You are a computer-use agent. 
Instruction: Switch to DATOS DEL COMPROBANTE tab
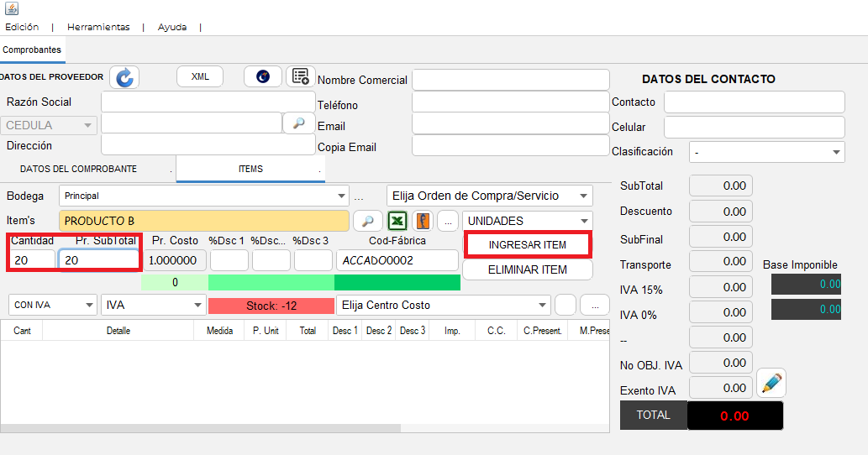(x=79, y=170)
